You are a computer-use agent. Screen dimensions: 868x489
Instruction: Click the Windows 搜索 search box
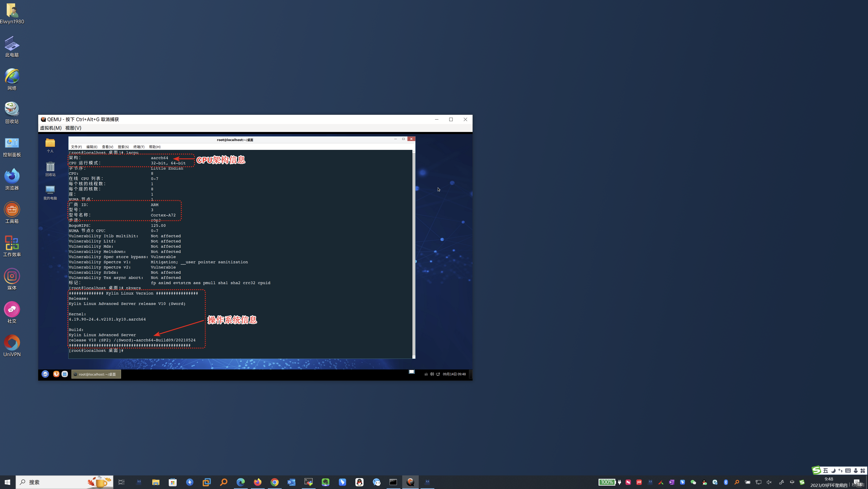click(65, 482)
